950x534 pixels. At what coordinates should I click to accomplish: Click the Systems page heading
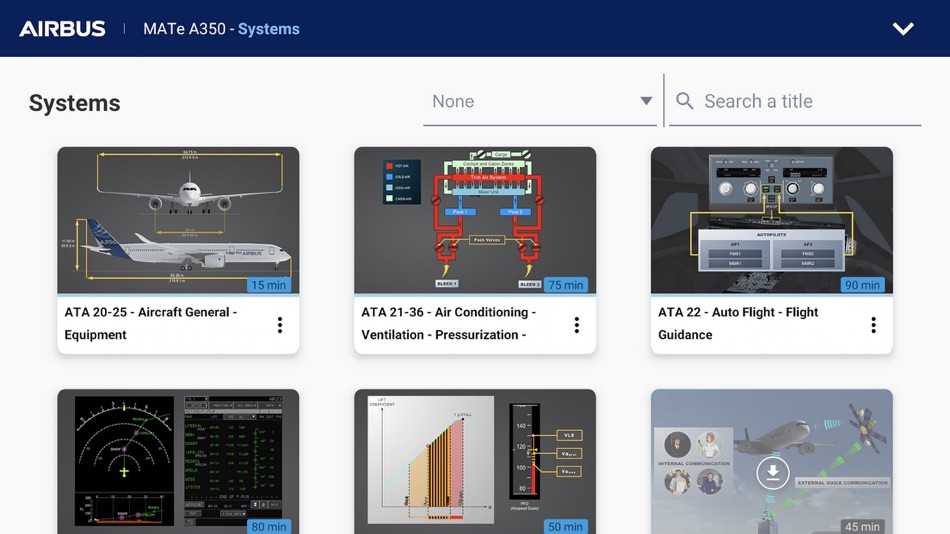(75, 103)
